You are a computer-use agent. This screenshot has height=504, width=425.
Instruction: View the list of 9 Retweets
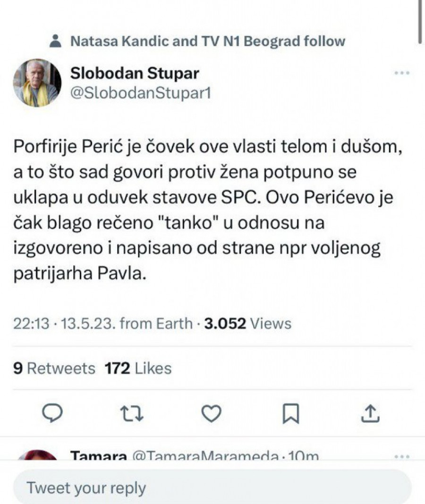pyautogui.click(x=54, y=368)
